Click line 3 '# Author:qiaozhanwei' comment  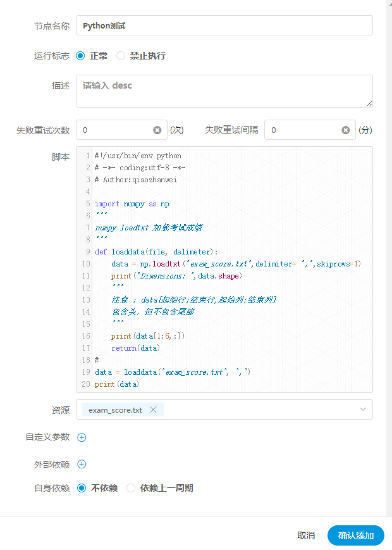(136, 180)
